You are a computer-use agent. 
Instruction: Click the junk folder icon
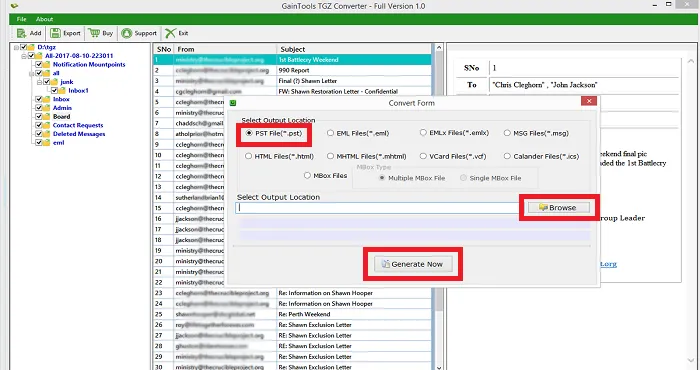coord(54,82)
